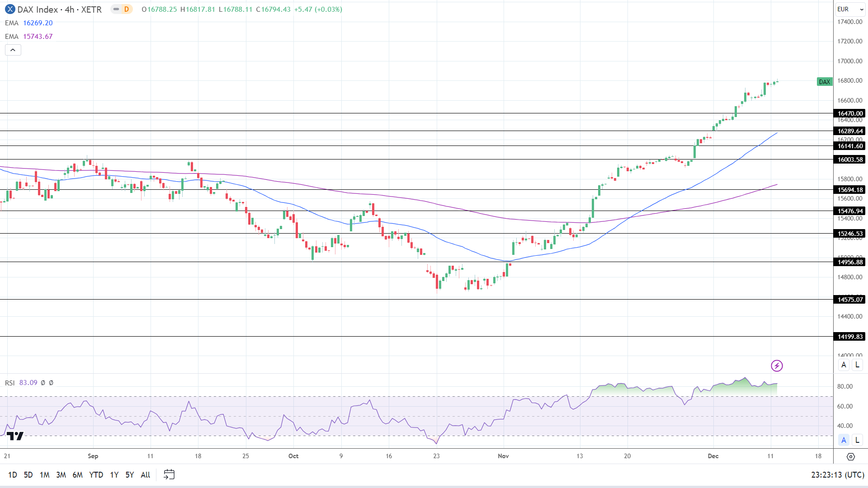Select the first EMA 16269.20 legend
The height and width of the screenshot is (488, 868).
(29, 23)
